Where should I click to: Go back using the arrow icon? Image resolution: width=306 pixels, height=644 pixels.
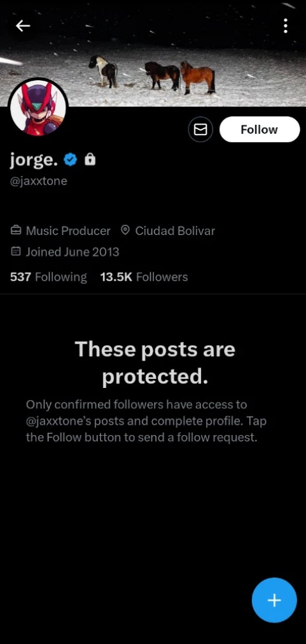[22, 26]
